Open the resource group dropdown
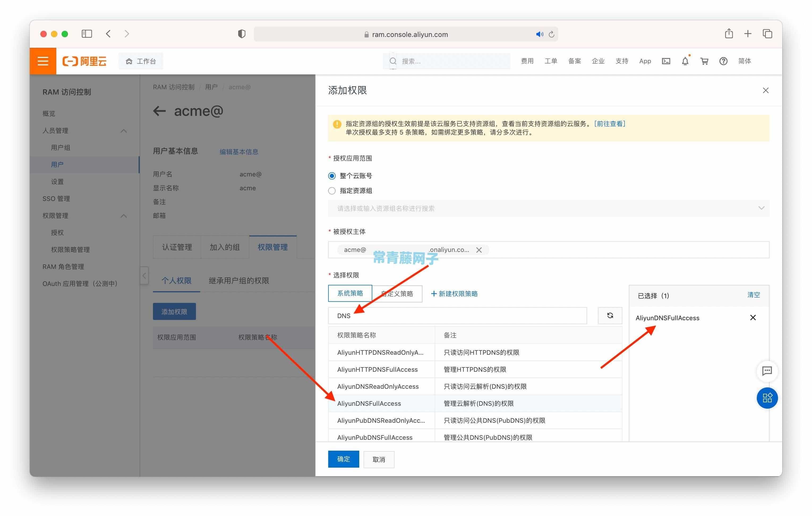Viewport: 812px width, 516px height. click(548, 208)
